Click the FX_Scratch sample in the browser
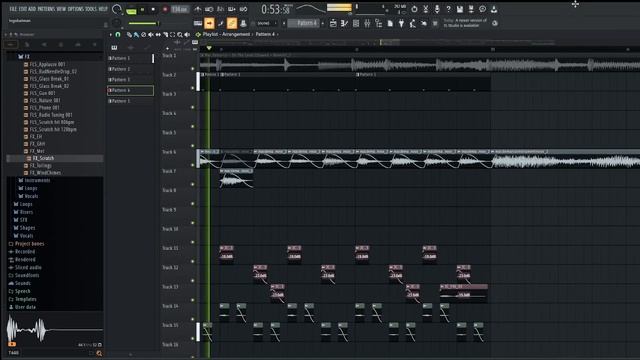 pos(43,158)
